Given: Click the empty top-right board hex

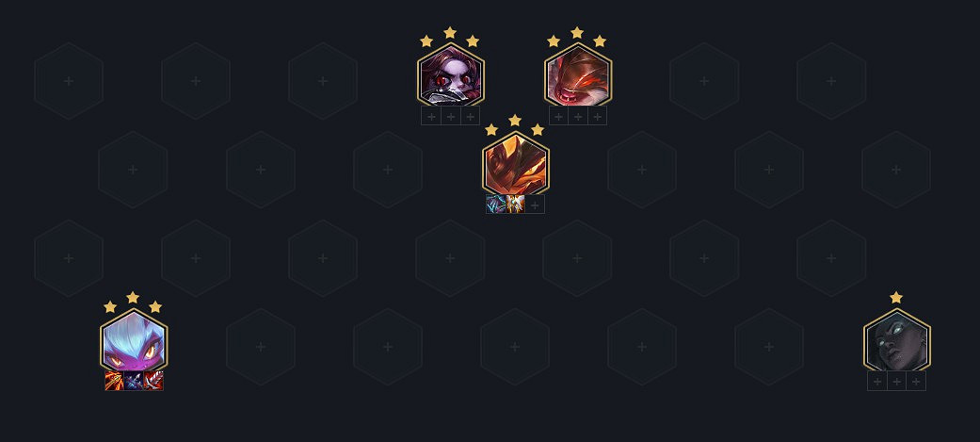Looking at the screenshot, I should point(831,81).
